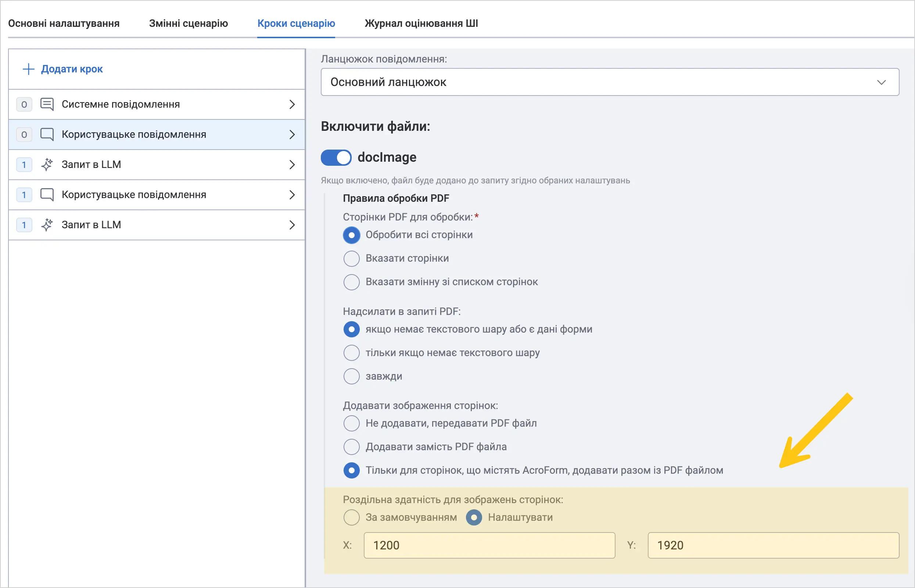The height and width of the screenshot is (588, 915).
Task: Click the sparkle icon of first Запит в LLM
Action: point(47,165)
